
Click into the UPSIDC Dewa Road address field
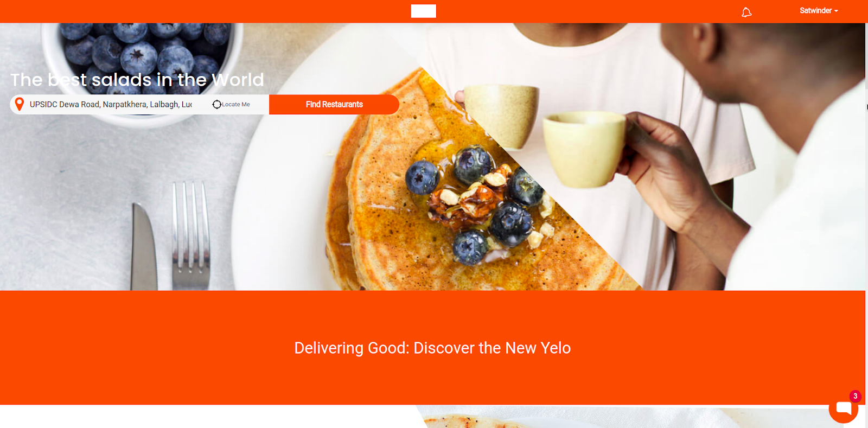point(111,104)
